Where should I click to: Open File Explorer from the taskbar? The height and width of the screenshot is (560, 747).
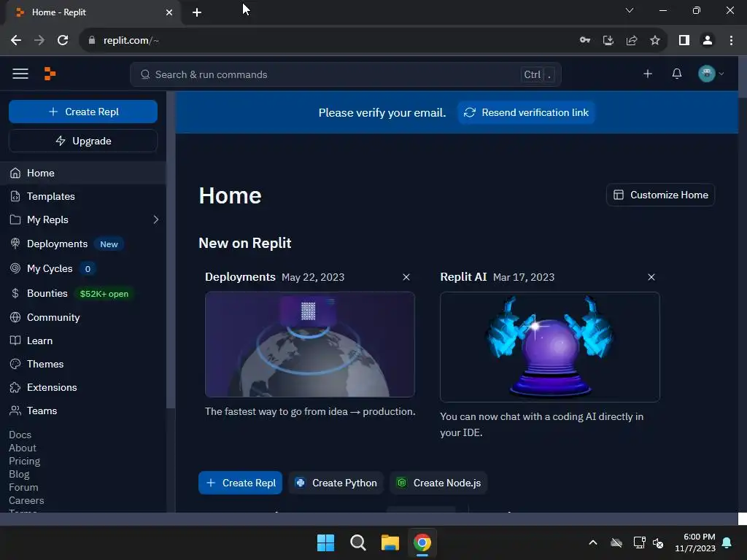(390, 542)
